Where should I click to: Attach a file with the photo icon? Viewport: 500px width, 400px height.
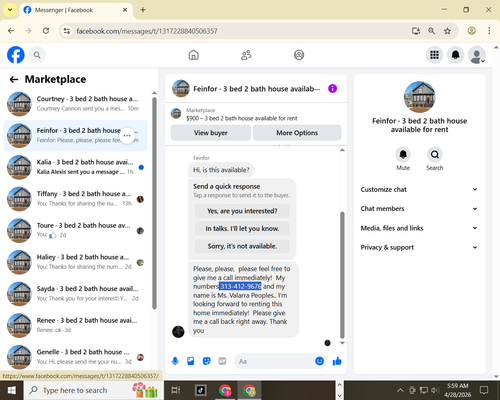click(x=191, y=361)
